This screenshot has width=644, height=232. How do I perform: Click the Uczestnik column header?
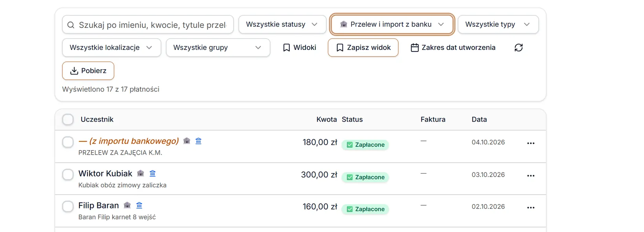coord(97,119)
